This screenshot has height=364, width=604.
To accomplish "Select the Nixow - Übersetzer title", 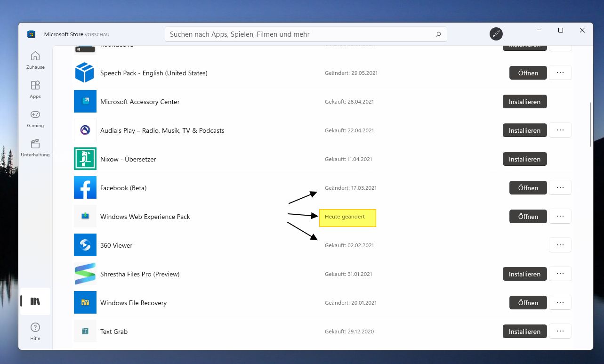I will pos(128,159).
